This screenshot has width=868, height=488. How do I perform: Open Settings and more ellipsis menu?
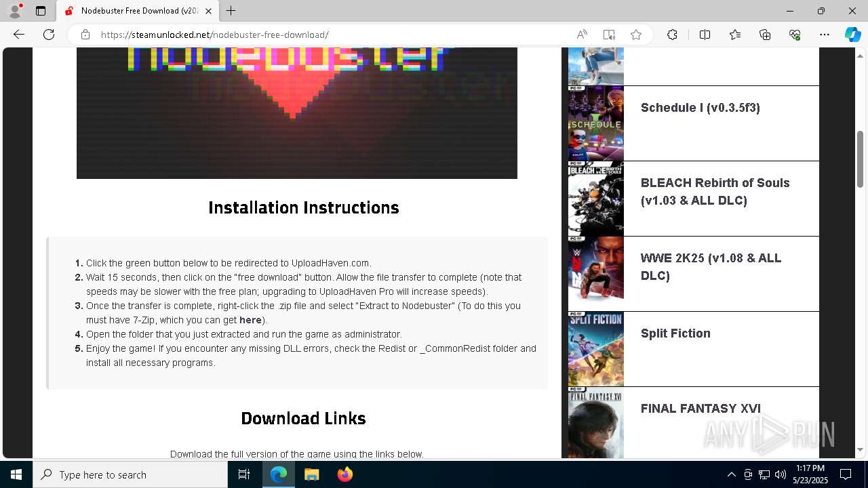coord(825,35)
